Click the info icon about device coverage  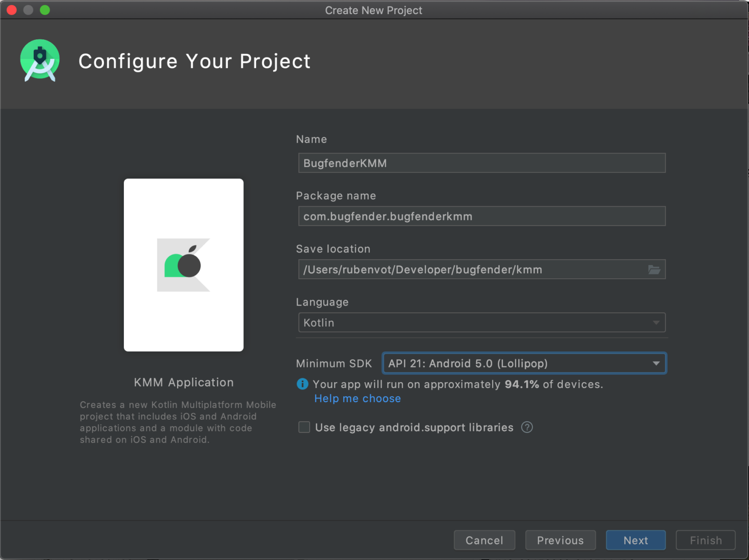302,384
